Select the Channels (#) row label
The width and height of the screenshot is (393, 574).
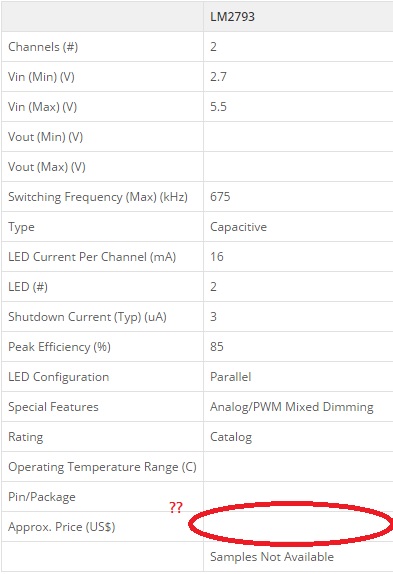[43, 47]
